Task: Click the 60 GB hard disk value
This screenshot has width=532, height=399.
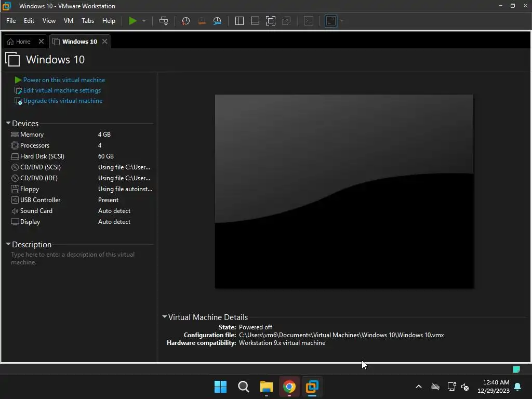Action: click(106, 156)
